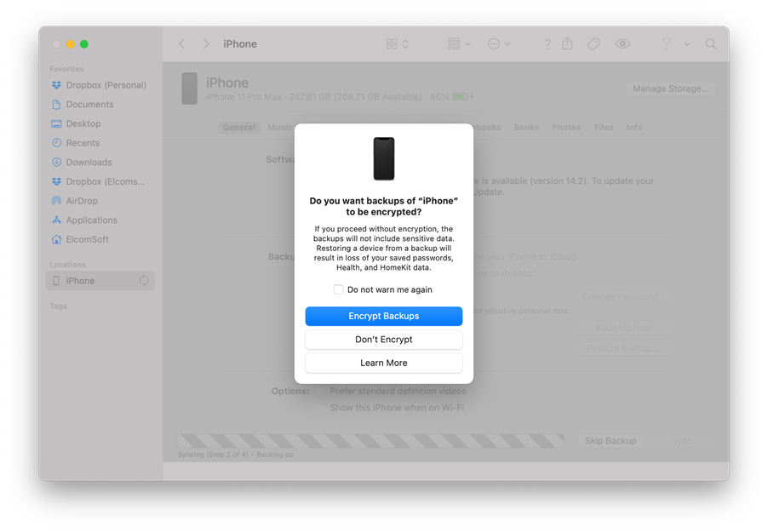Switch to the Files tab
Screen dimensions: 768x532
coord(604,128)
